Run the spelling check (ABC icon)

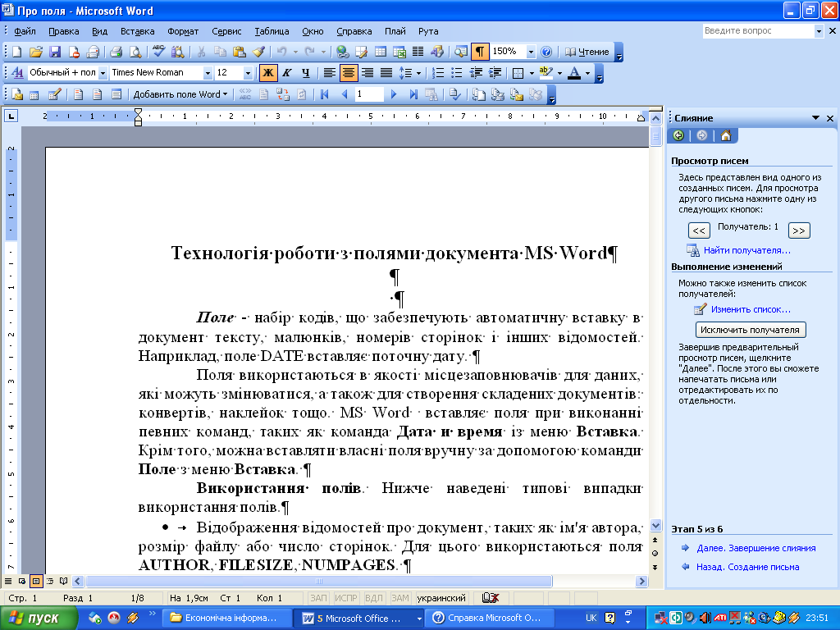coord(158,52)
